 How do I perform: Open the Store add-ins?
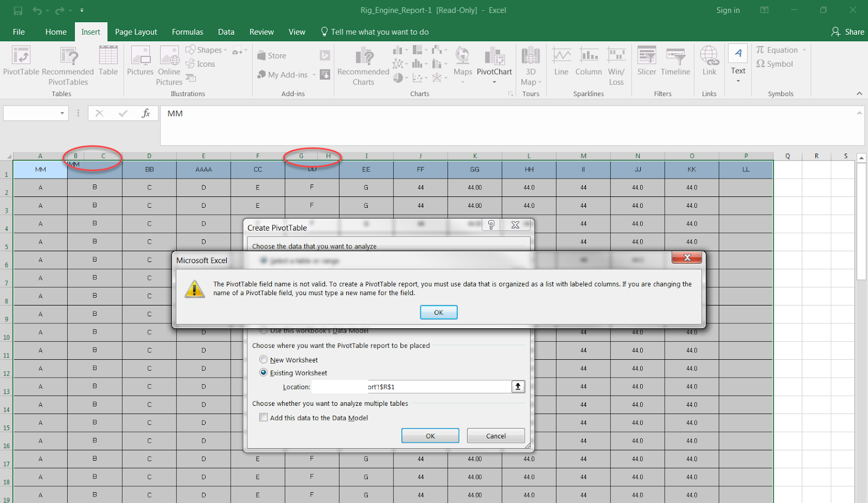272,55
